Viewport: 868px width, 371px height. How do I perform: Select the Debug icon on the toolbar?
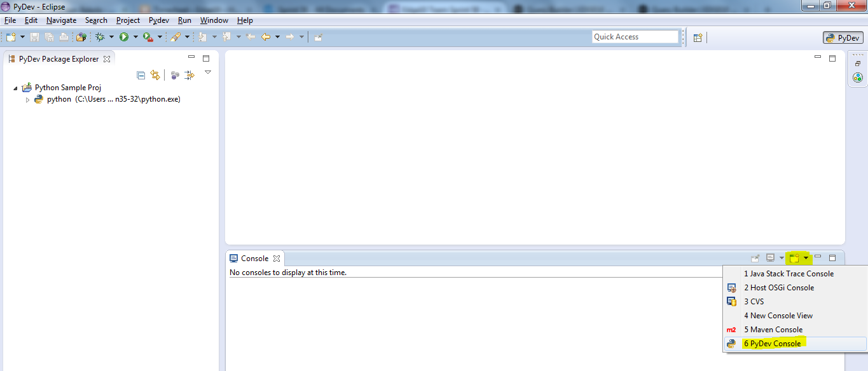pyautogui.click(x=99, y=37)
